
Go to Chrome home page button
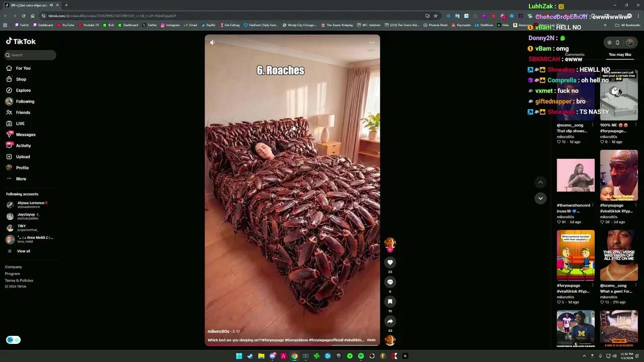32,16
